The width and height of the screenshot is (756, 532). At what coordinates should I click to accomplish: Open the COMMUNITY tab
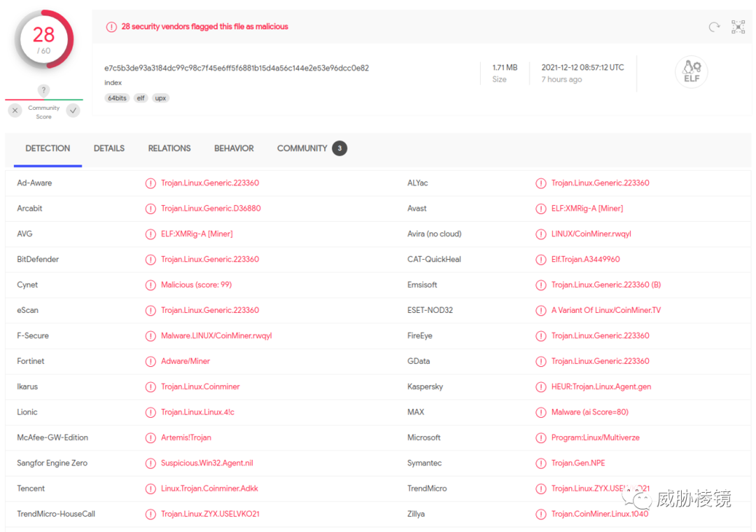tap(312, 148)
